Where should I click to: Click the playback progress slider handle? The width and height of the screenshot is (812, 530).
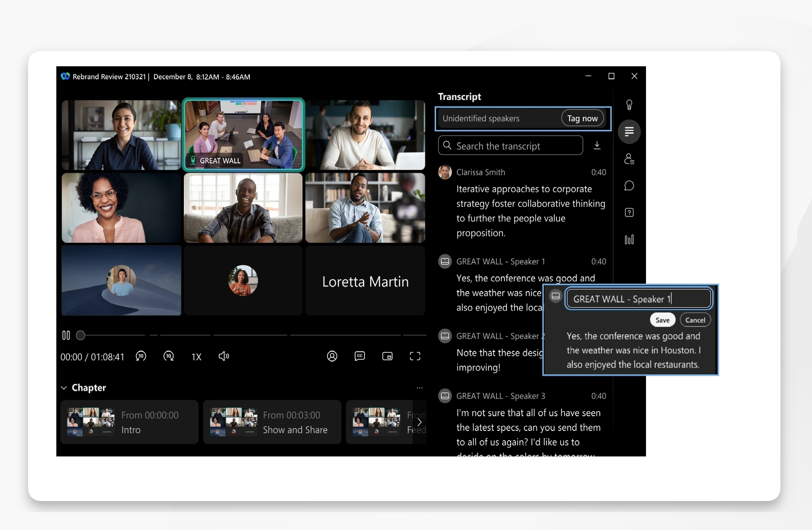[81, 336]
